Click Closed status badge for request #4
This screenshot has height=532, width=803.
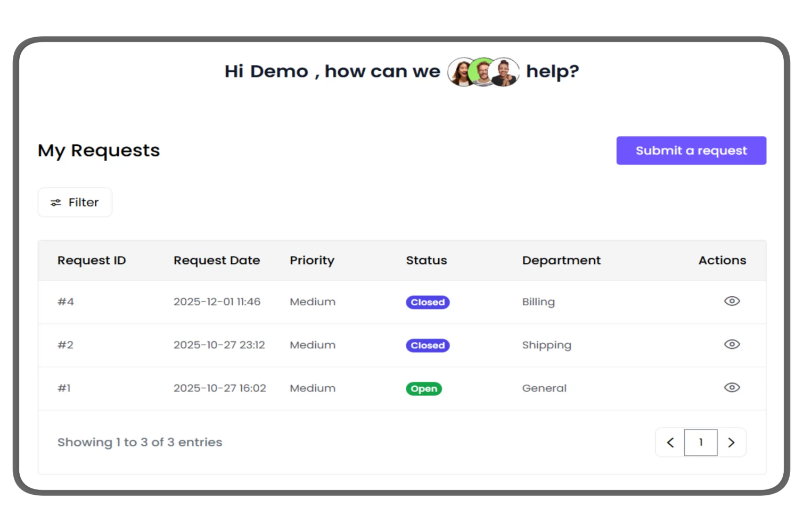[428, 302]
